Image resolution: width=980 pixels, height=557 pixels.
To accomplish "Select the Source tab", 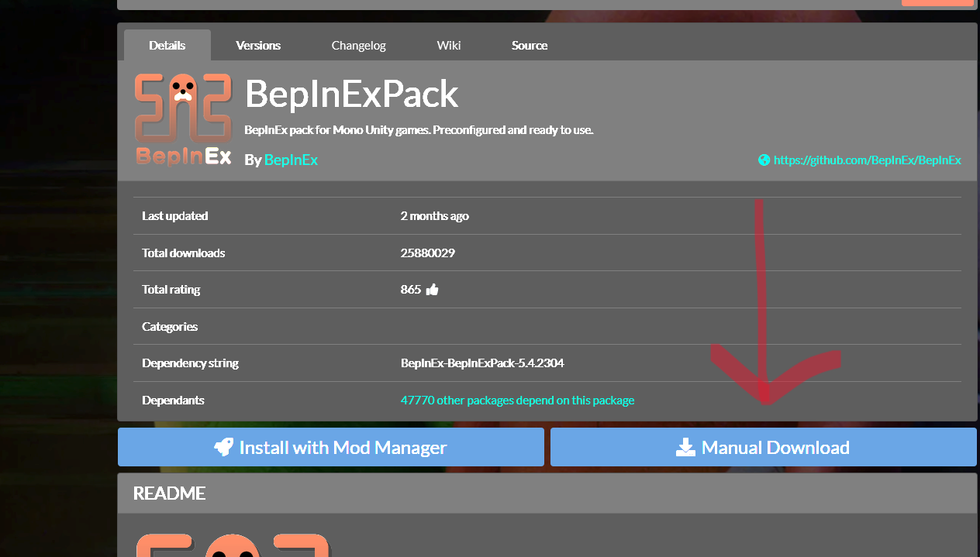I will 530,46.
